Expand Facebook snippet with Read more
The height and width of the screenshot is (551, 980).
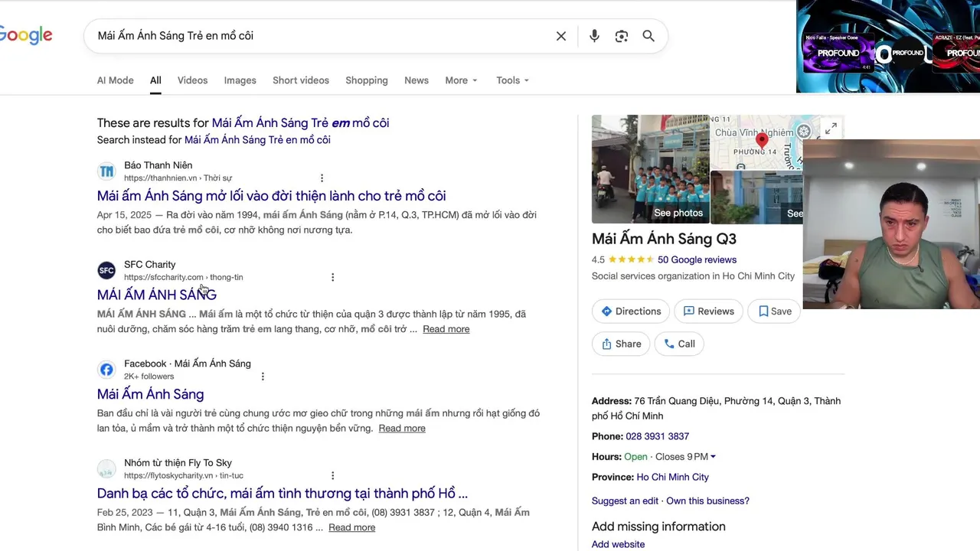tap(402, 429)
